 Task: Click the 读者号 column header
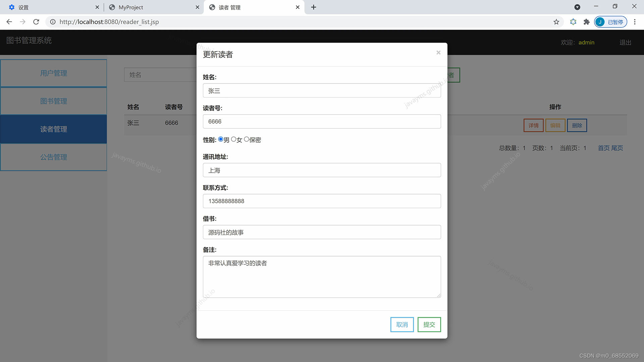point(174,107)
